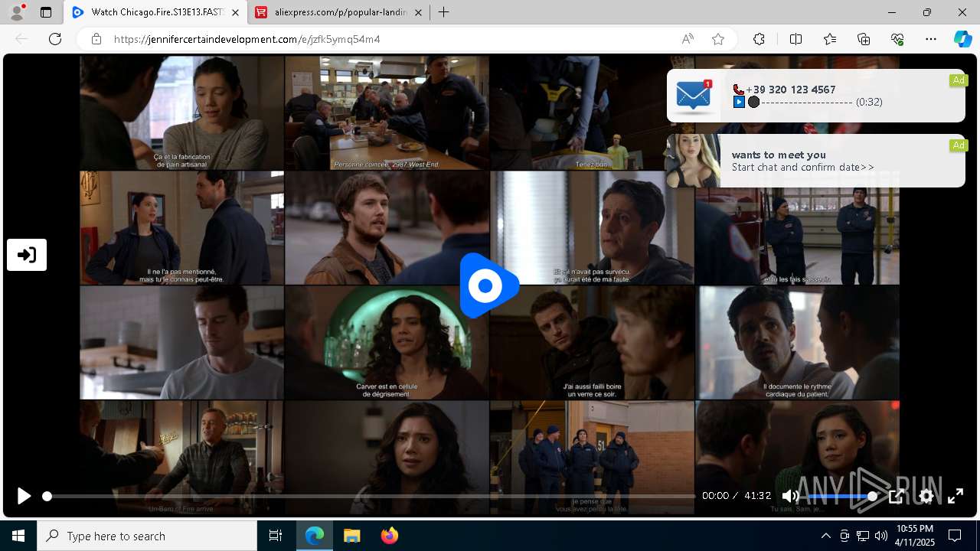This screenshot has width=980, height=551.
Task: Adjust the video volume slider
Action: point(841,496)
